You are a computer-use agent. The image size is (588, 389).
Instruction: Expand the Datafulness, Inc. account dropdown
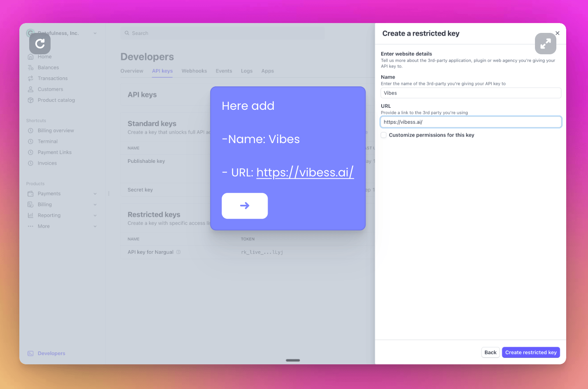point(95,33)
